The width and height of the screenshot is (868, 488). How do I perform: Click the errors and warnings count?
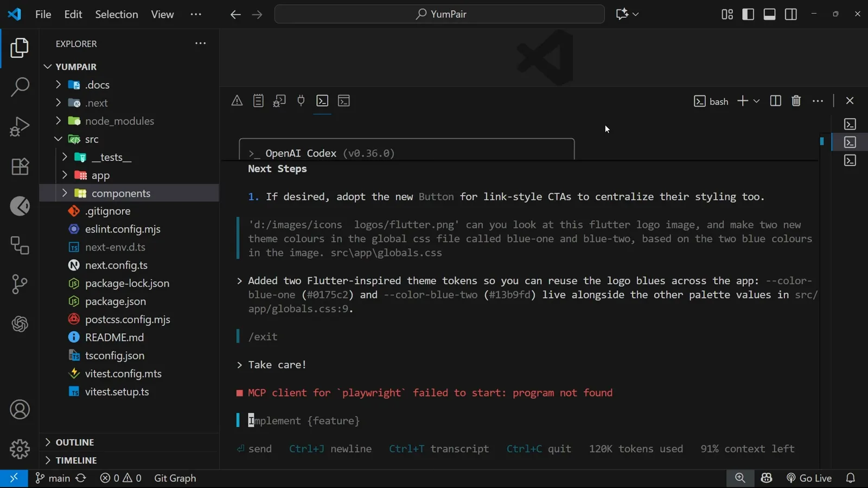[120, 478]
